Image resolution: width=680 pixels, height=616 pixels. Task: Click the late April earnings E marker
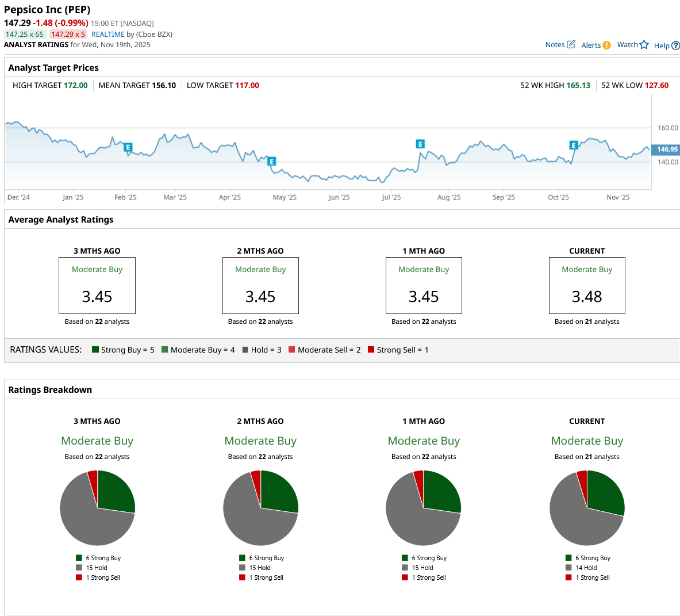point(271,162)
